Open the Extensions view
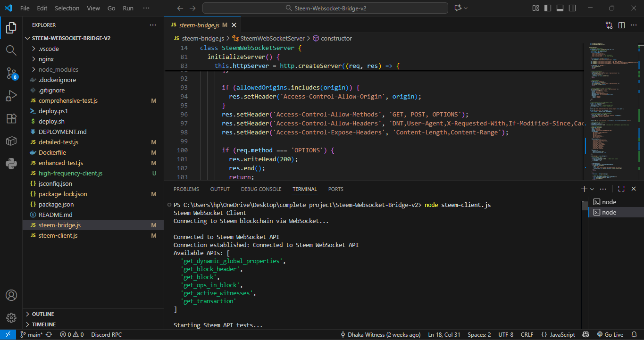644x340 pixels. pyautogui.click(x=11, y=118)
